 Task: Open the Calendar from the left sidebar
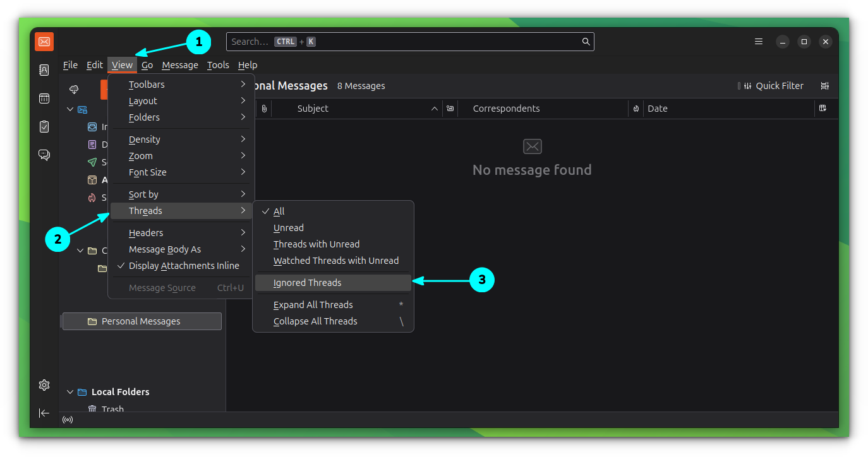pos(44,98)
